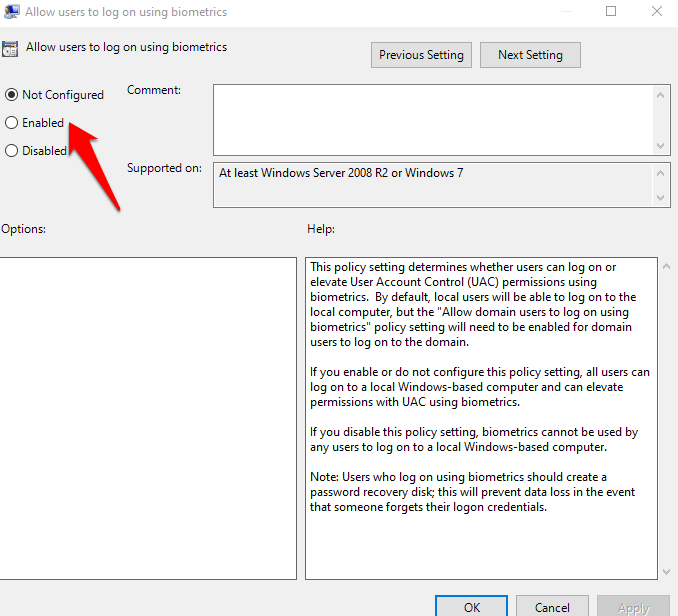Image resolution: width=678 pixels, height=616 pixels.
Task: Go to Next Setting
Action: click(530, 55)
